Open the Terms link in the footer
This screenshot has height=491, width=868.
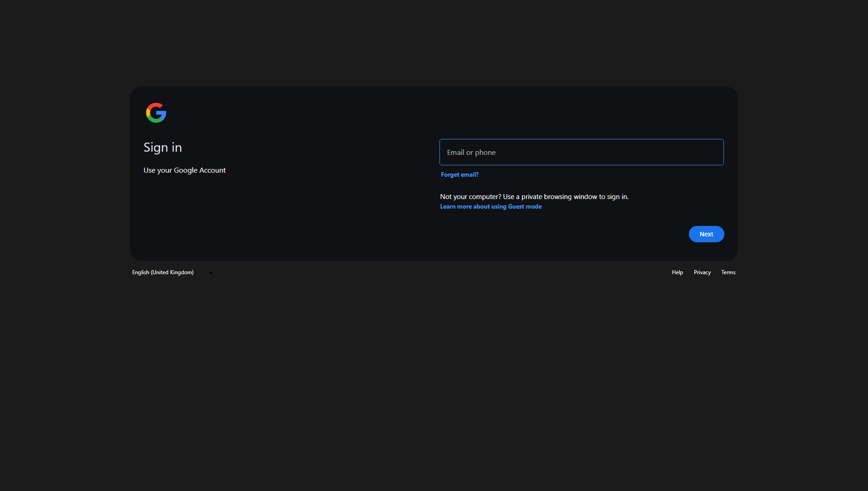tap(728, 272)
